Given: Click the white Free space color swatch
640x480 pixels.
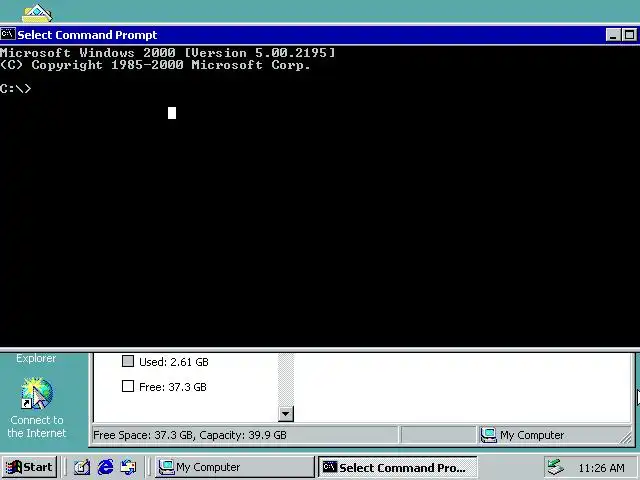Looking at the screenshot, I should pos(128,386).
